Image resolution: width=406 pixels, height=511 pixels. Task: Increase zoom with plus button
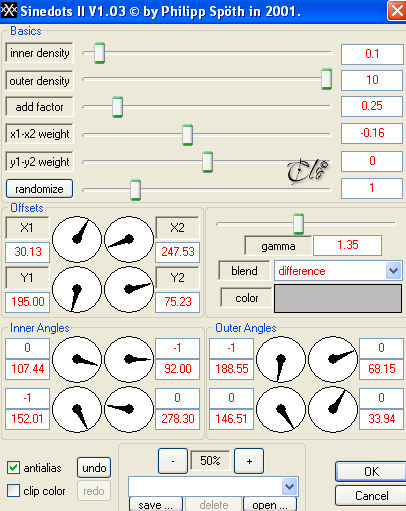tap(249, 461)
